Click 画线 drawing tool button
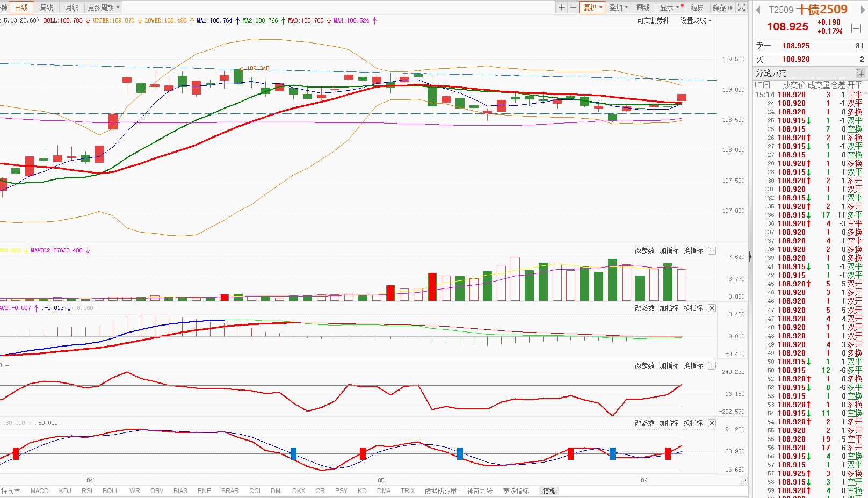This screenshot has width=868, height=498. pos(643,8)
